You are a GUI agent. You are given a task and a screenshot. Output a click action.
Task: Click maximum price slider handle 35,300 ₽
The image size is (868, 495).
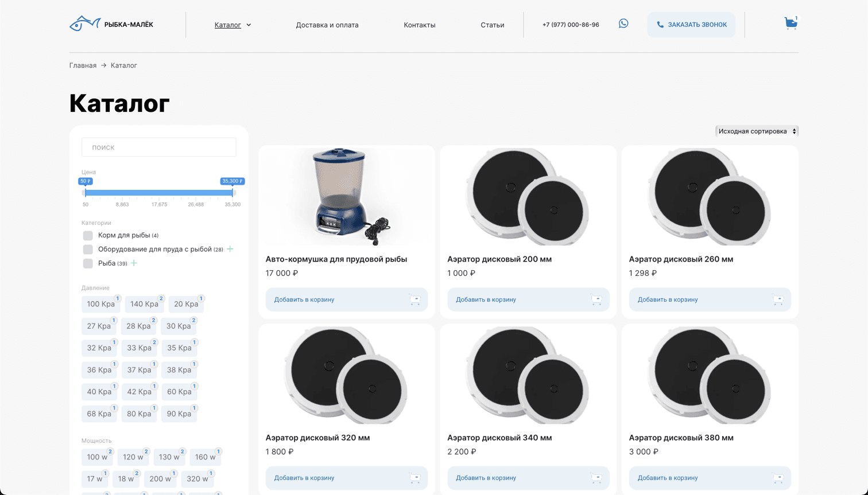232,193
